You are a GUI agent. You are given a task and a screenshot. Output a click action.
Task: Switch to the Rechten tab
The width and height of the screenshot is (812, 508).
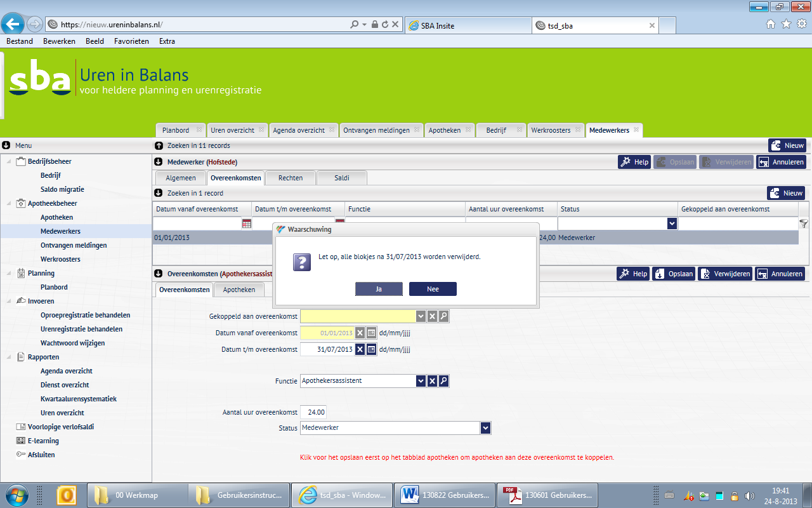(x=291, y=178)
